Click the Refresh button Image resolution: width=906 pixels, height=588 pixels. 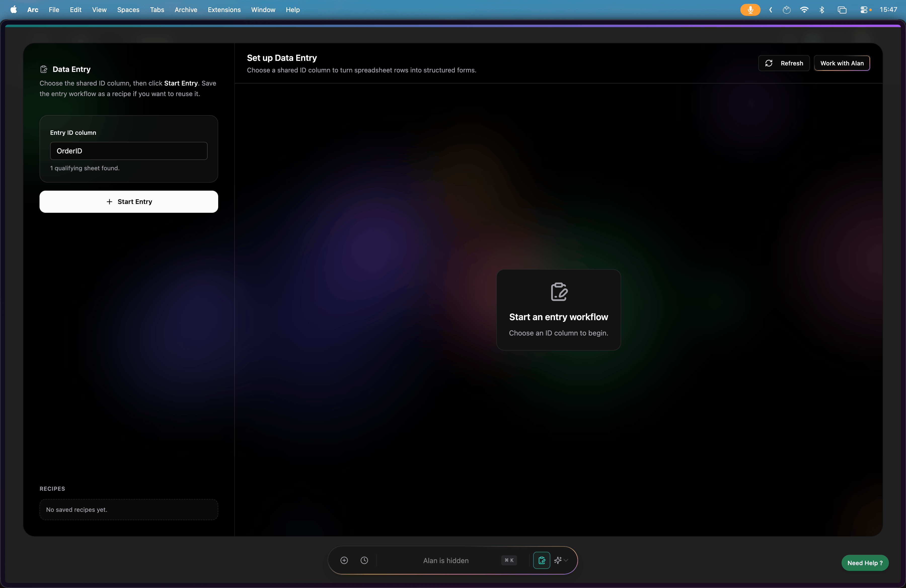(x=783, y=63)
